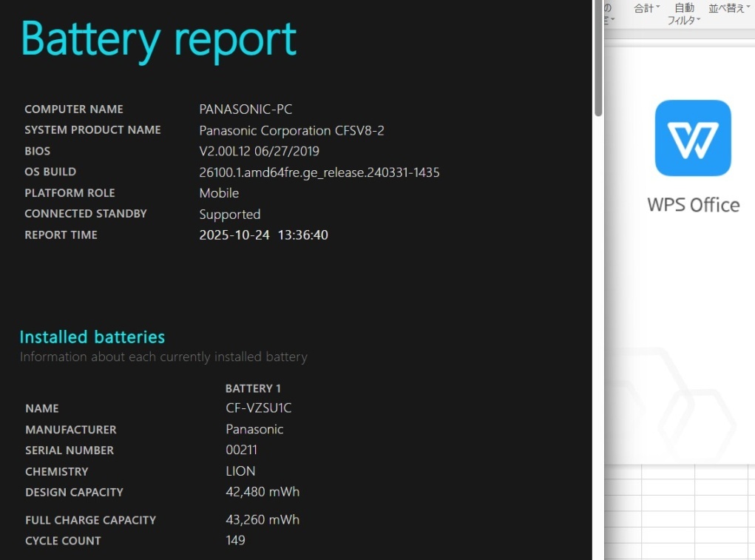This screenshot has height=560, width=755.
Task: Click the 'OS BUILD' label
Action: (x=50, y=172)
